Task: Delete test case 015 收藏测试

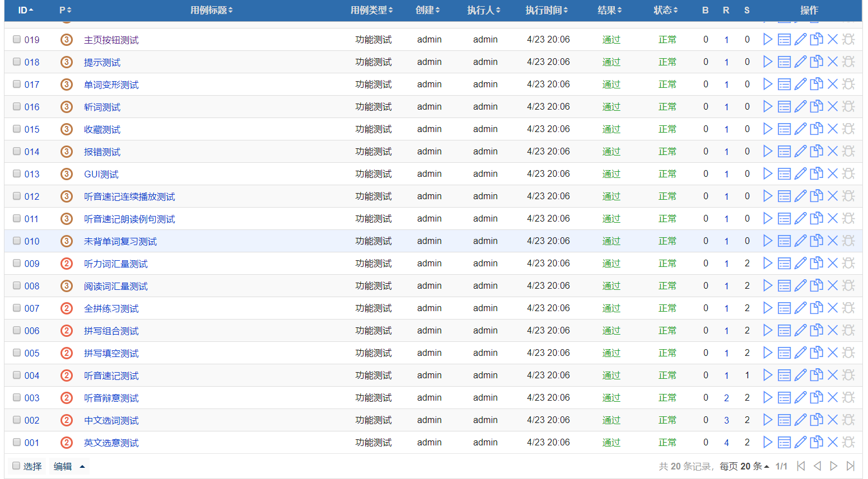Action: click(833, 129)
